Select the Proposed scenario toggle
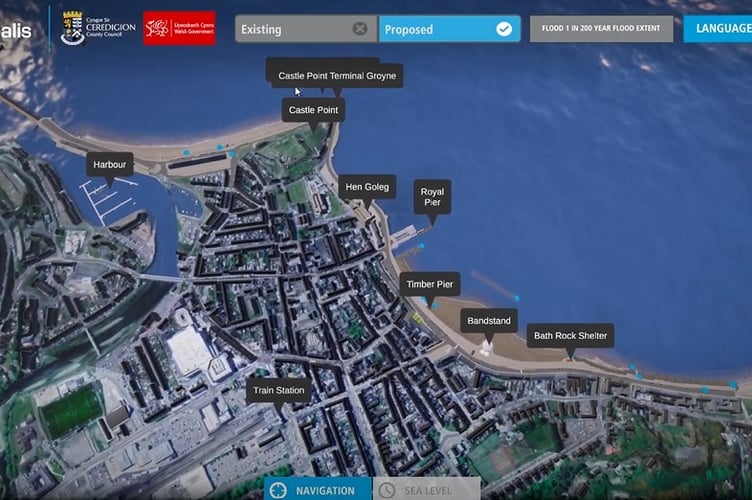Image resolution: width=752 pixels, height=500 pixels. click(449, 29)
